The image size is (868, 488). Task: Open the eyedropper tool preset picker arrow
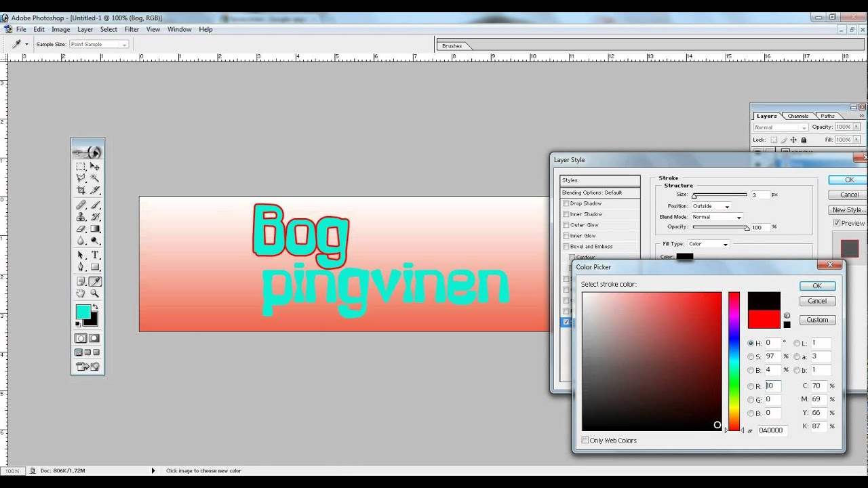(26, 44)
